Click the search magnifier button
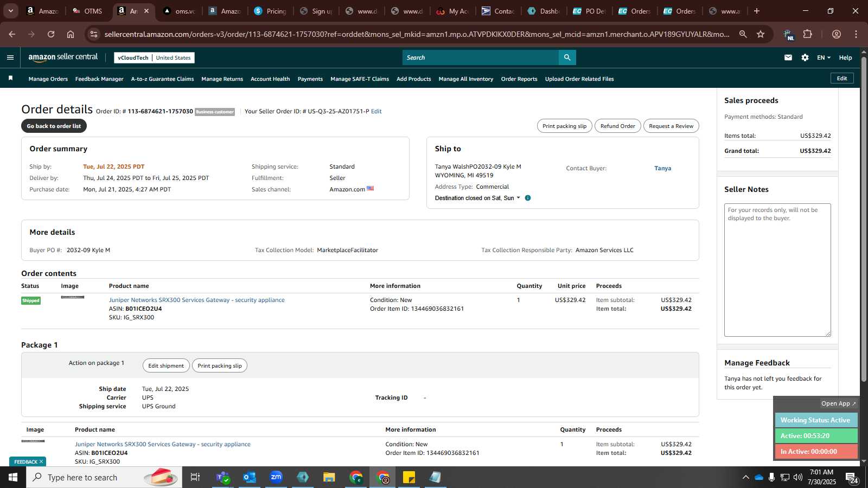Viewport: 868px width, 488px height. tap(567, 57)
